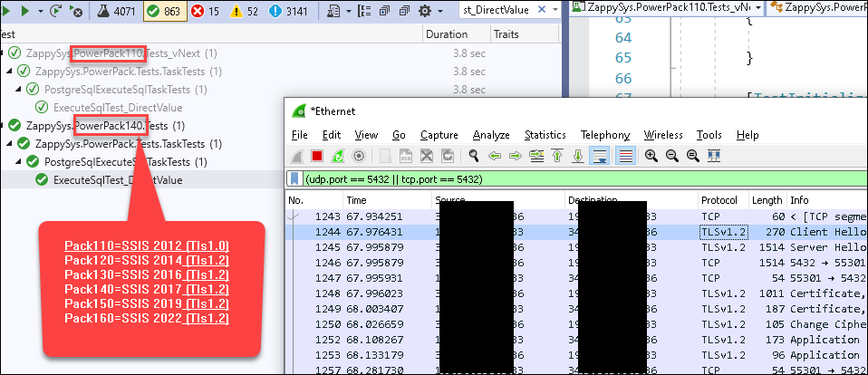Go to specified packet icon
The width and height of the screenshot is (868, 375).
point(536,156)
